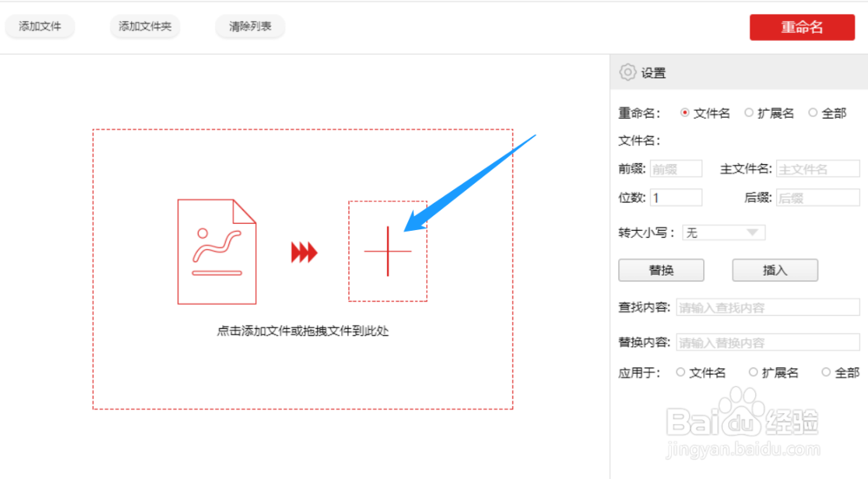This screenshot has width=868, height=479.
Task: Click the 清除列表 button
Action: click(250, 26)
